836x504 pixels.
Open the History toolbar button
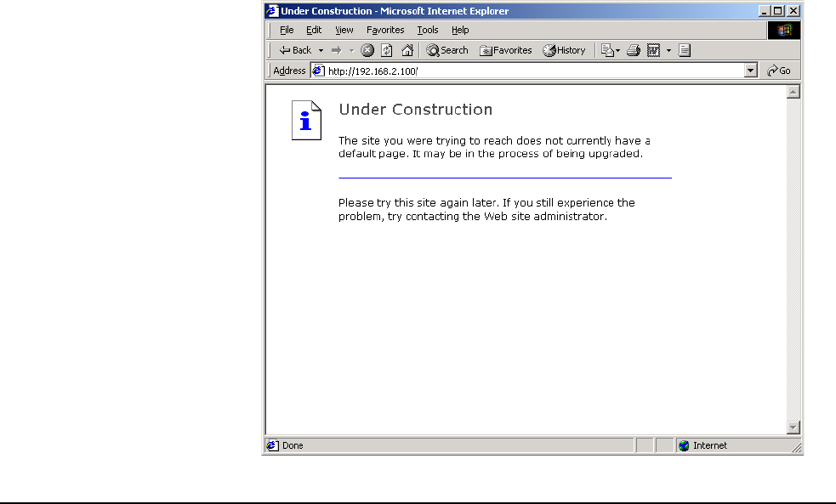[564, 50]
